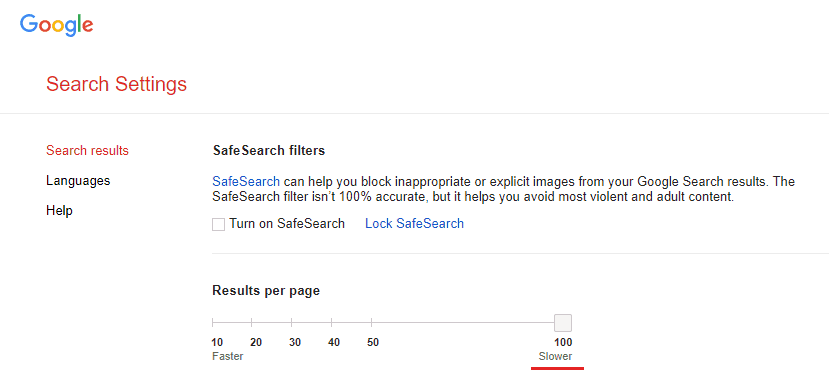Enable the Turn on SafeSearch checkbox

click(218, 224)
